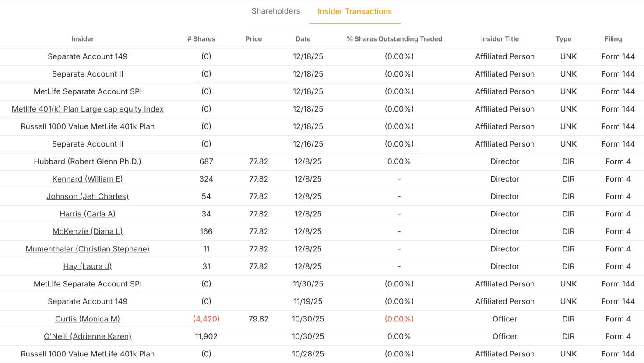Open Hay (Laura J) insider page
Viewport: 644px width, 363px height.
coord(88,266)
